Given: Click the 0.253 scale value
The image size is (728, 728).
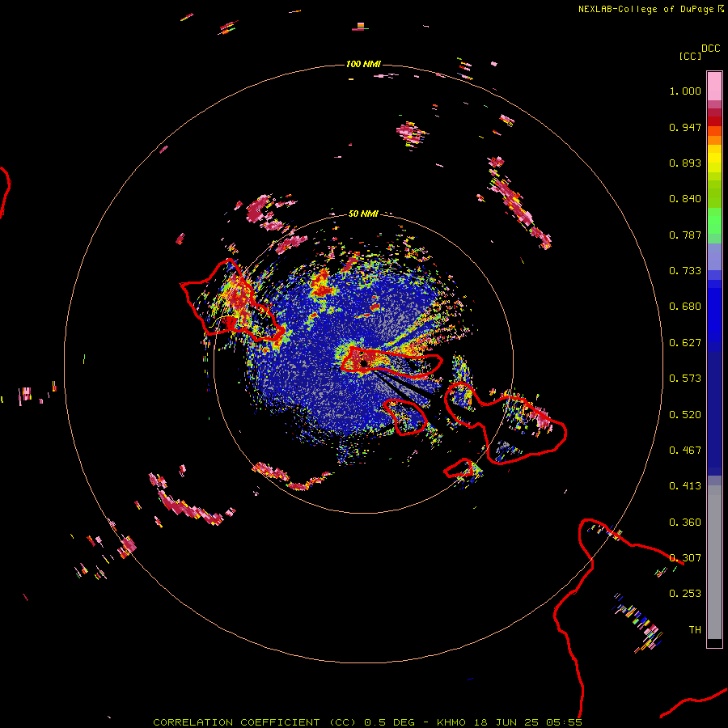Looking at the screenshot, I should click(x=685, y=594).
